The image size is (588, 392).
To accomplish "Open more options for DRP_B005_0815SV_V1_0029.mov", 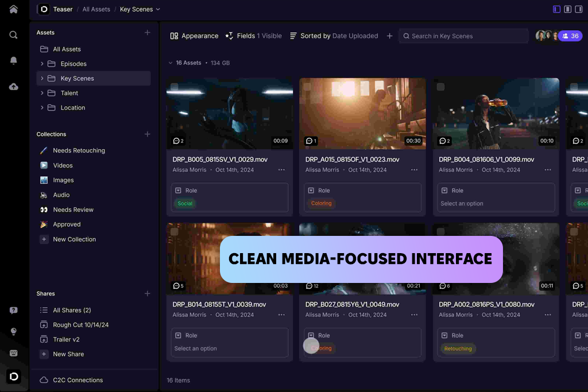I will tap(281, 170).
